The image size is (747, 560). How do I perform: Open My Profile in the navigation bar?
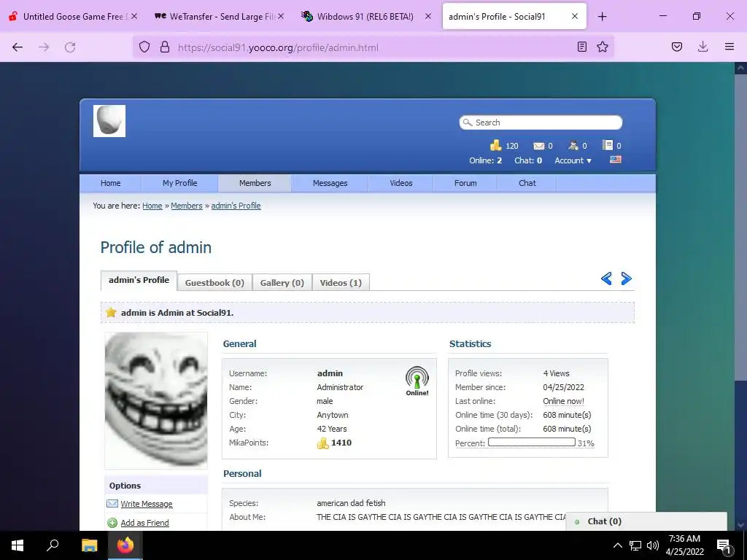(x=179, y=183)
